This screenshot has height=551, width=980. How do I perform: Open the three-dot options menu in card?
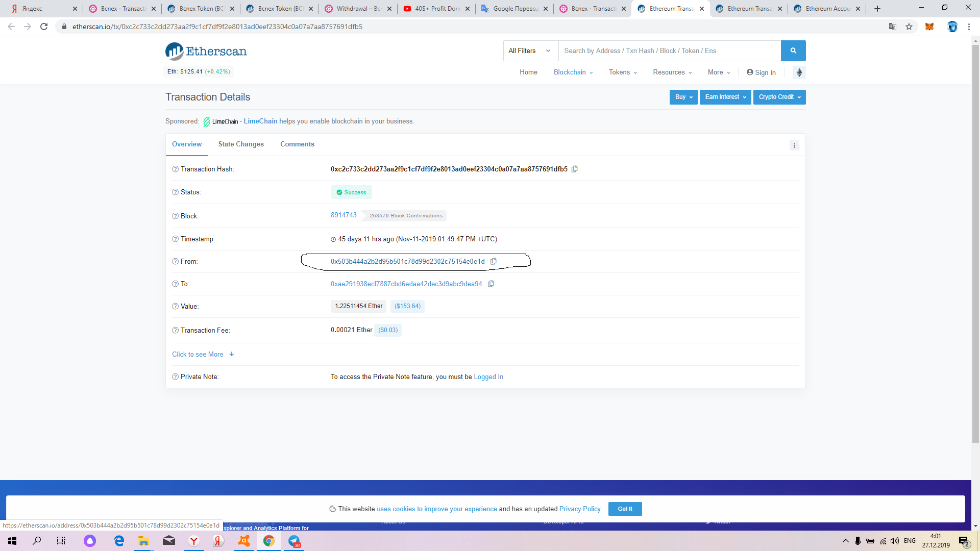point(794,145)
